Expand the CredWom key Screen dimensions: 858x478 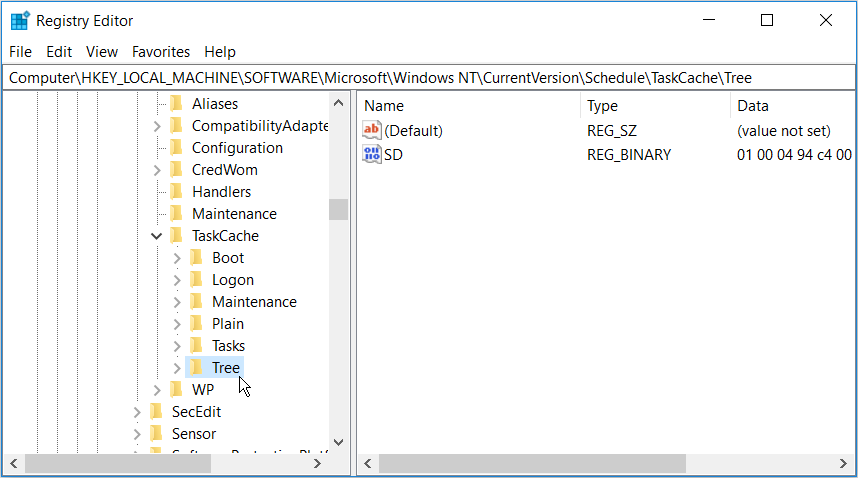pyautogui.click(x=157, y=170)
